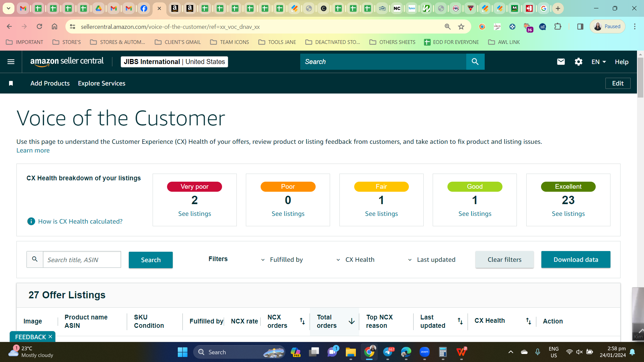644x362 pixels.
Task: Open the settings gear in Seller Central
Action: (578, 62)
